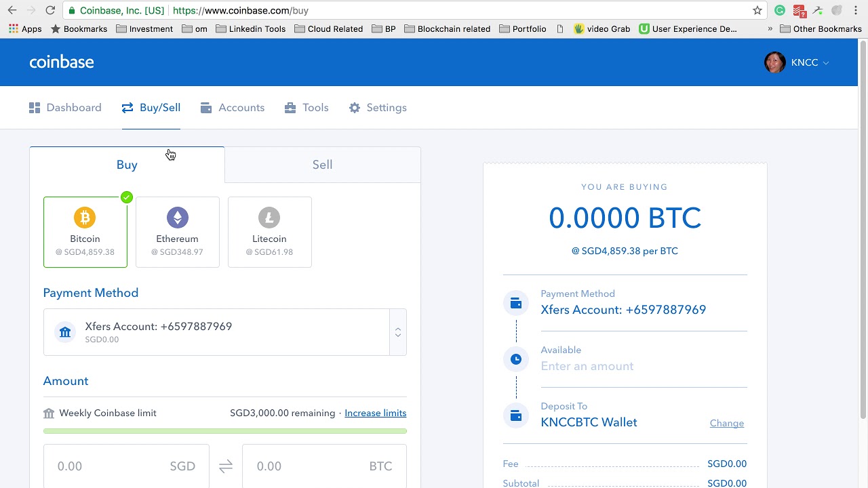Select the Buy/Sell nav item
The height and width of the screenshot is (488, 868).
(151, 108)
